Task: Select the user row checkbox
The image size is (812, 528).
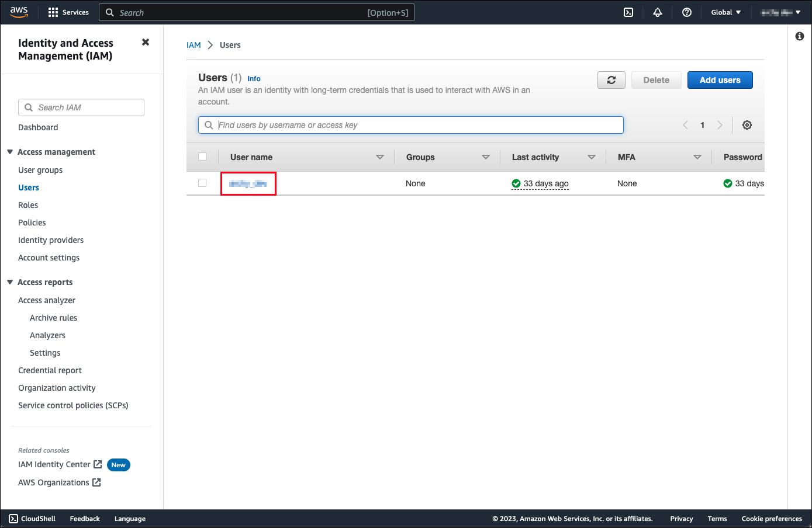Action: 202,183
